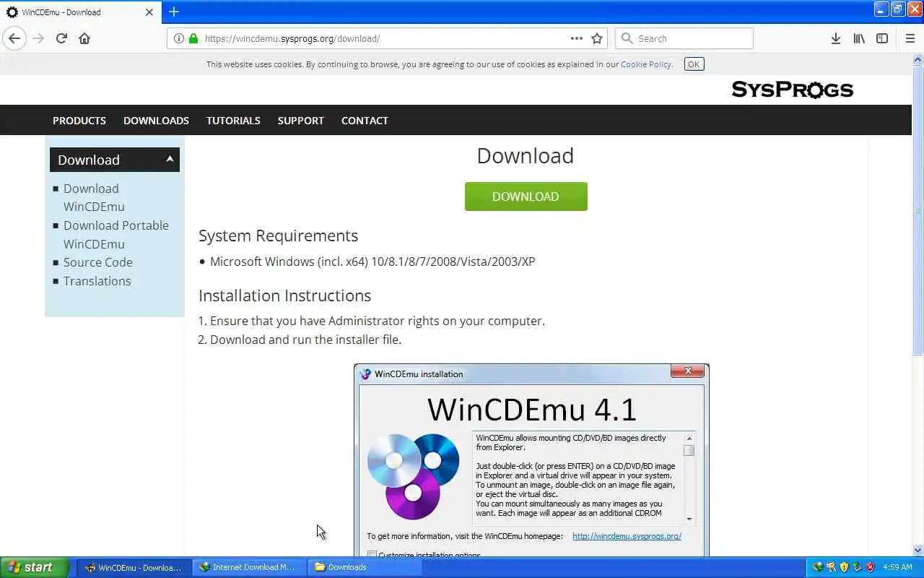Open a new tab with plus button
This screenshot has height=578, width=924.
[174, 12]
